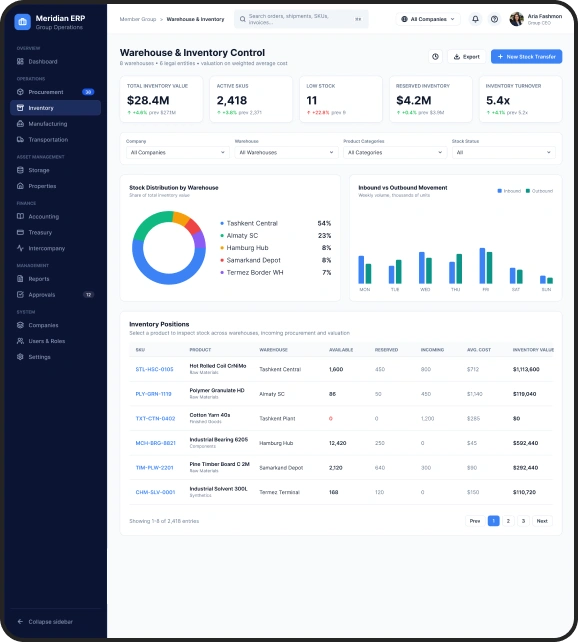This screenshot has height=642, width=578.
Task: Click the Member Group breadcrumb link
Action: (x=138, y=19)
